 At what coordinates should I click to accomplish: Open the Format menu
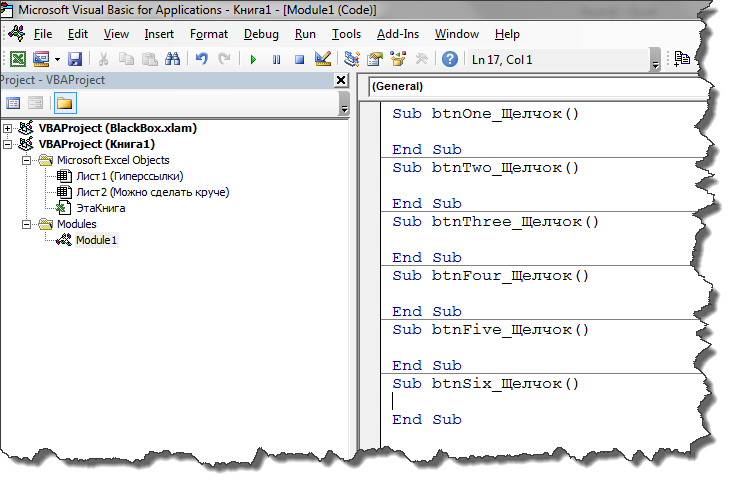coord(209,34)
